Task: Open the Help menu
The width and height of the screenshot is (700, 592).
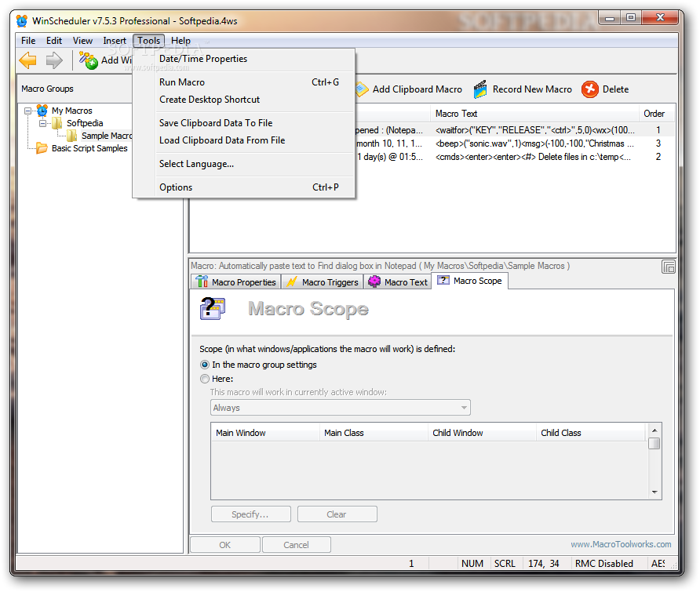Action: click(x=180, y=41)
